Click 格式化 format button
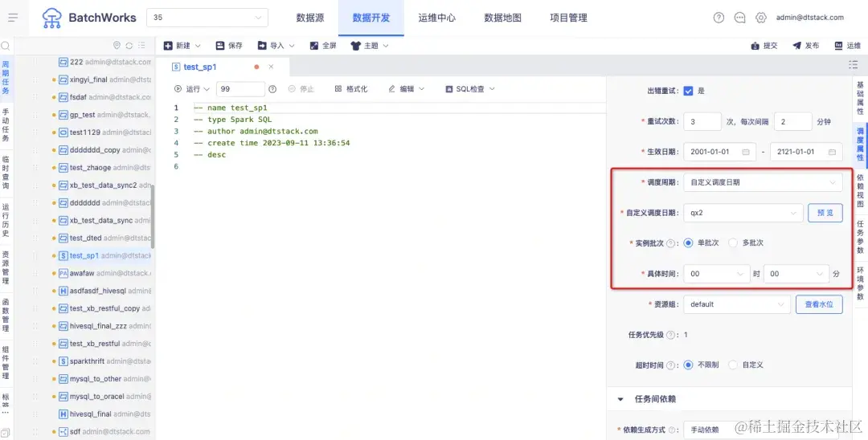The width and height of the screenshot is (868, 440). pos(351,89)
